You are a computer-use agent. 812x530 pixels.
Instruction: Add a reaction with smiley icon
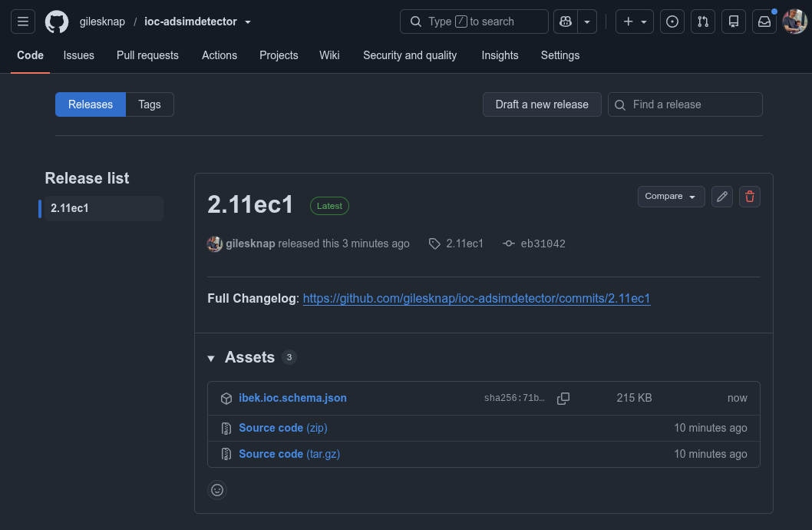(x=217, y=490)
